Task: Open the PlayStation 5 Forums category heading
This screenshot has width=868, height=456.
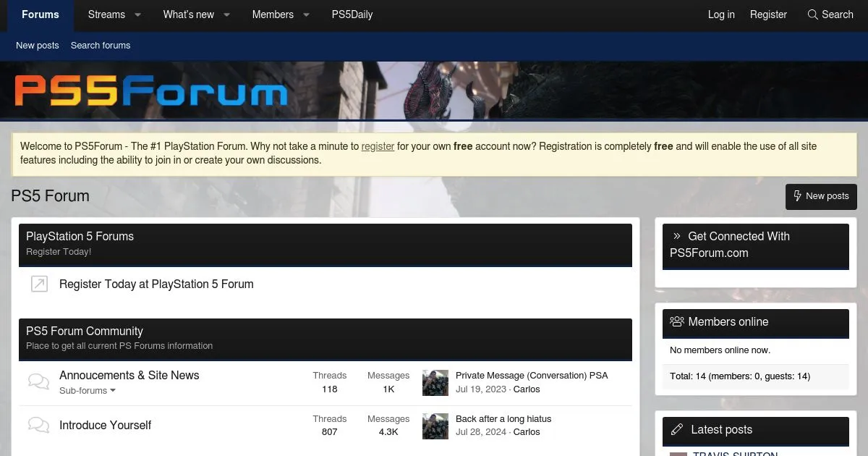Action: pyautogui.click(x=80, y=236)
